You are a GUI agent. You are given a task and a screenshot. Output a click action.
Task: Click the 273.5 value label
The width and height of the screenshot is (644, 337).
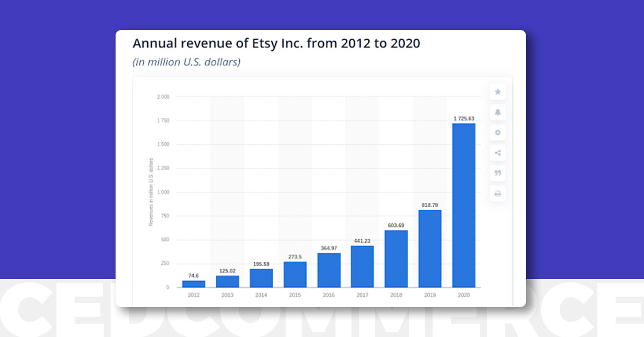(295, 257)
